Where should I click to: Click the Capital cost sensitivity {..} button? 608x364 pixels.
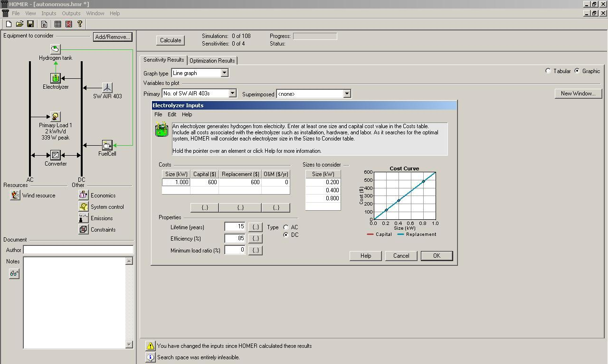(205, 207)
